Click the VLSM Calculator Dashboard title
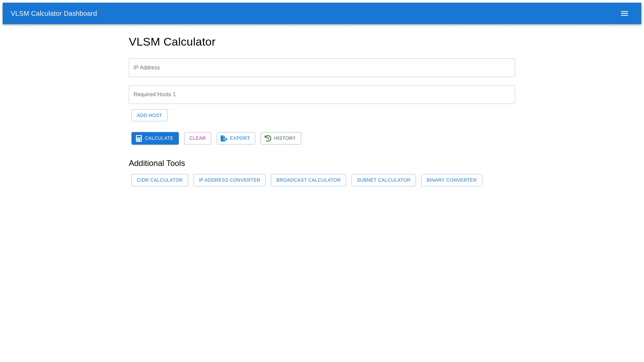The height and width of the screenshot is (362, 644). pos(54,13)
